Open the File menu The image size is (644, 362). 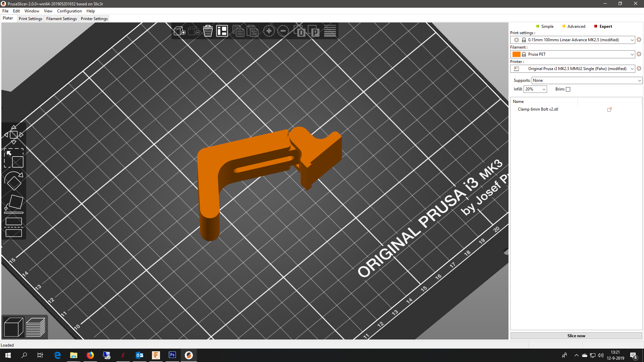tap(5, 11)
